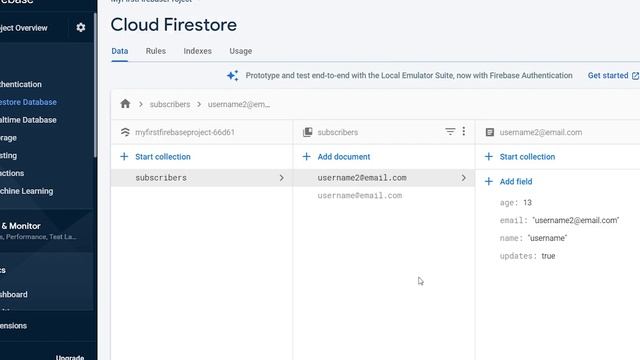Select the name field value username
Screen dimensions: 640x360
(547, 238)
